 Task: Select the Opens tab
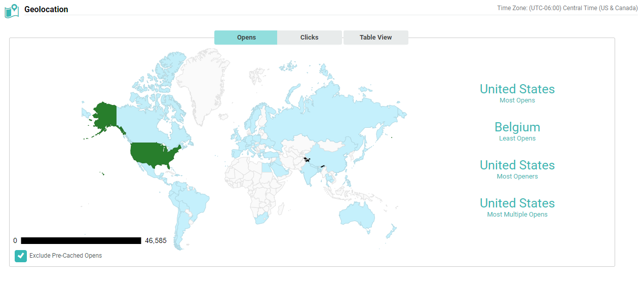246,38
